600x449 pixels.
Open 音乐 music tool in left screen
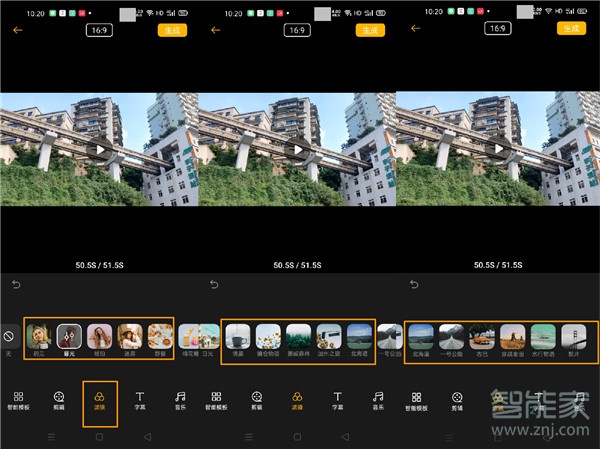(180, 401)
